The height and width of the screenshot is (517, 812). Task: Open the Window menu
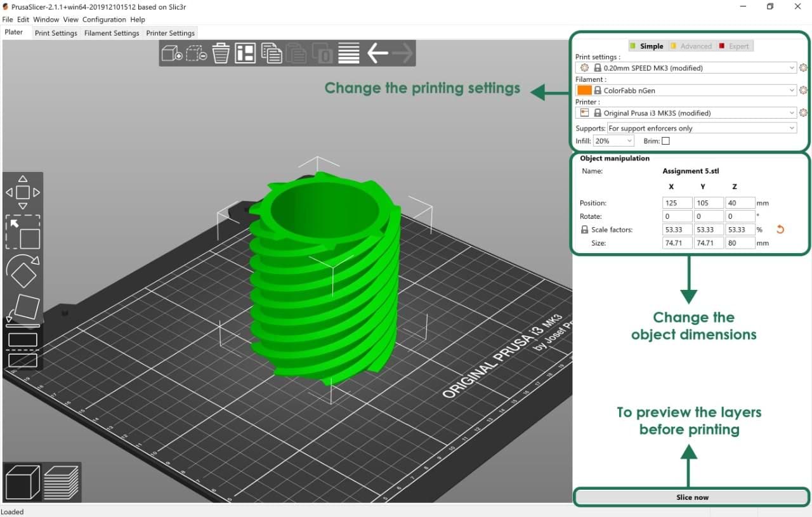[x=46, y=20]
